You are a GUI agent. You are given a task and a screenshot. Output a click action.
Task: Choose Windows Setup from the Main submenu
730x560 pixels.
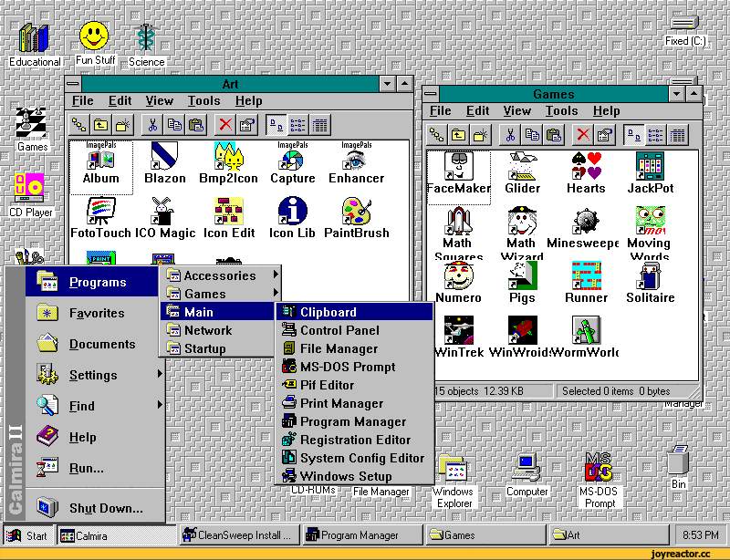pyautogui.click(x=355, y=476)
